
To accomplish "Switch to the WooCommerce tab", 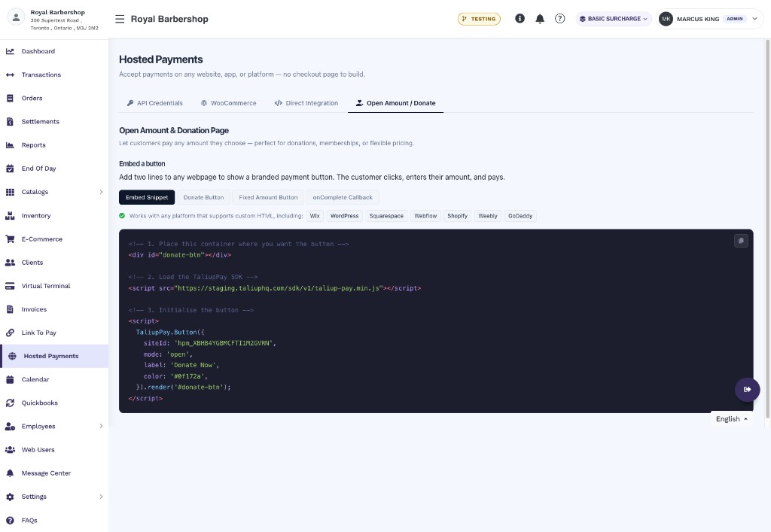I will [229, 103].
